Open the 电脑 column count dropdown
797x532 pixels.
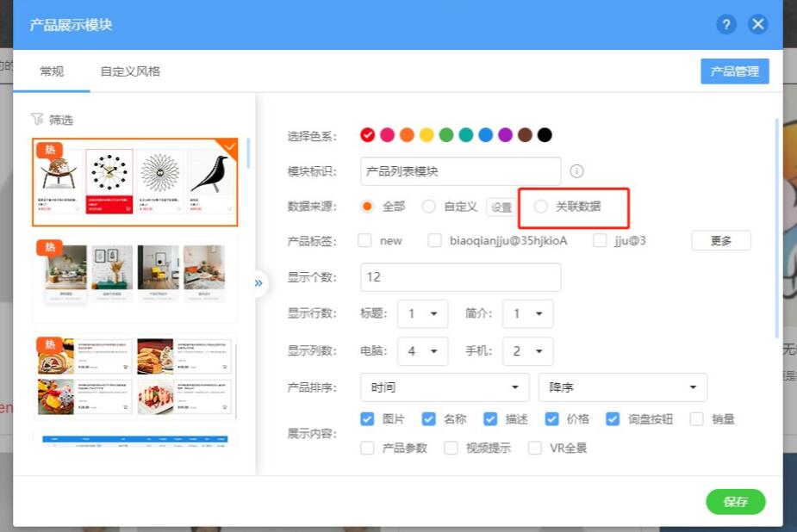pos(422,351)
